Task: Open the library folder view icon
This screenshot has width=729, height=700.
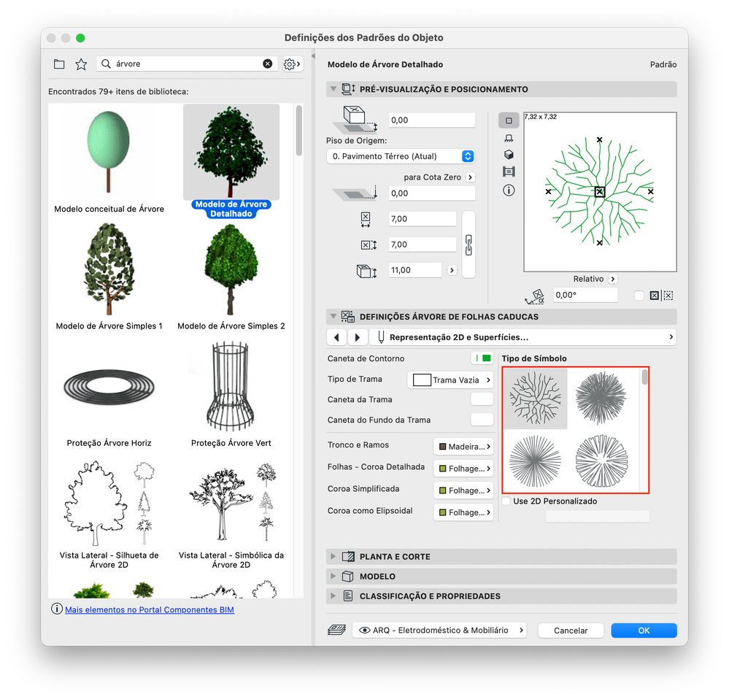Action: [59, 64]
